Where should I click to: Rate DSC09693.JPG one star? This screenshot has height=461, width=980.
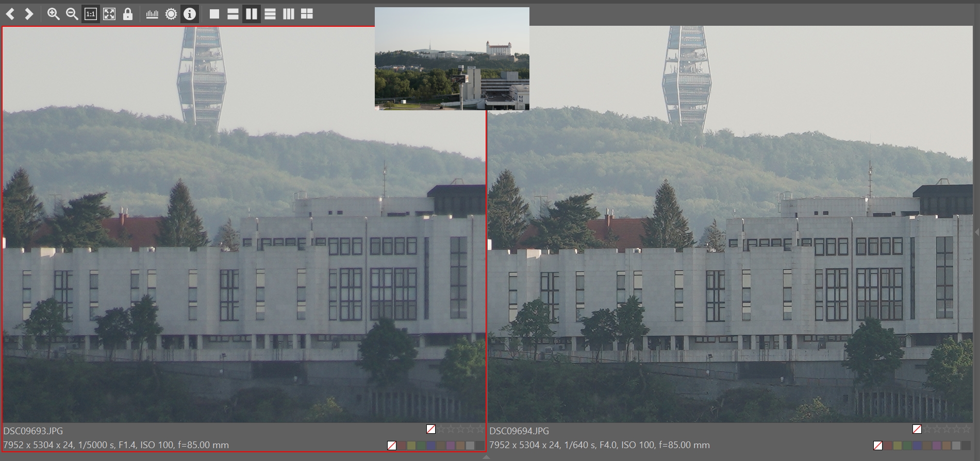(x=441, y=429)
